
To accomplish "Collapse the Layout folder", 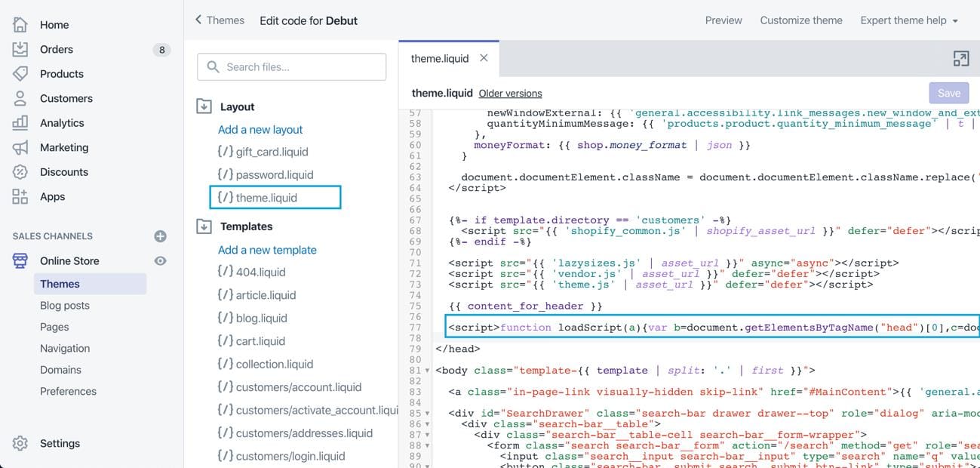I will (204, 106).
